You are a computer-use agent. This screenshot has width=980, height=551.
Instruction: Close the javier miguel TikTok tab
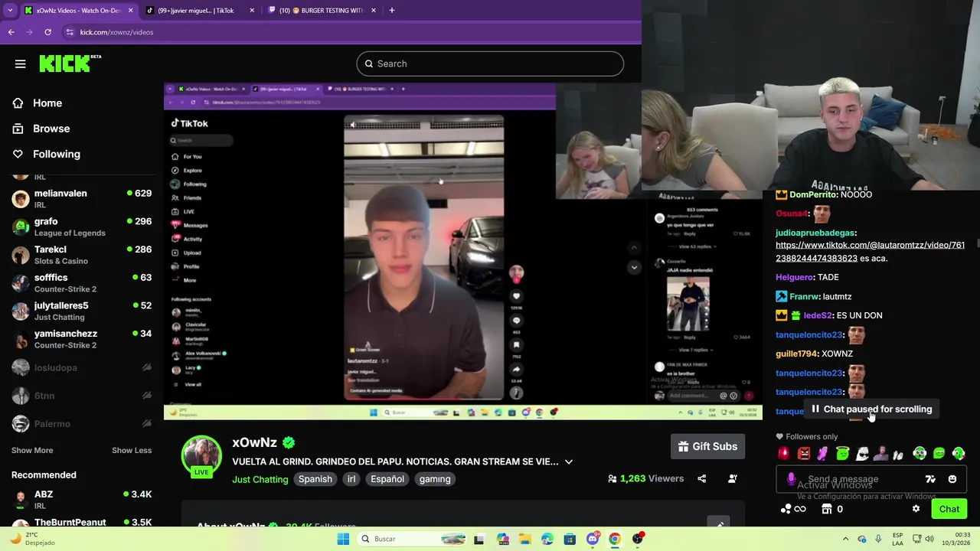coord(253,11)
